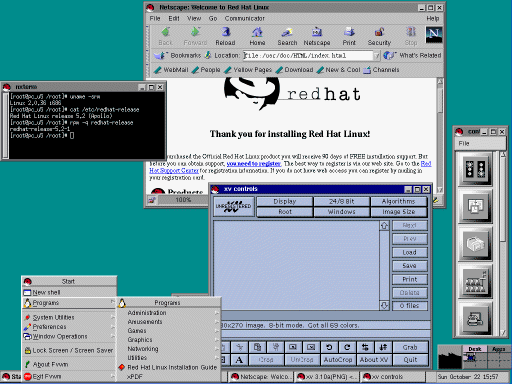This screenshot has width=512, height=384.
Task: Click the rotate counter-clockwise icon in xv
Action: click(x=329, y=347)
